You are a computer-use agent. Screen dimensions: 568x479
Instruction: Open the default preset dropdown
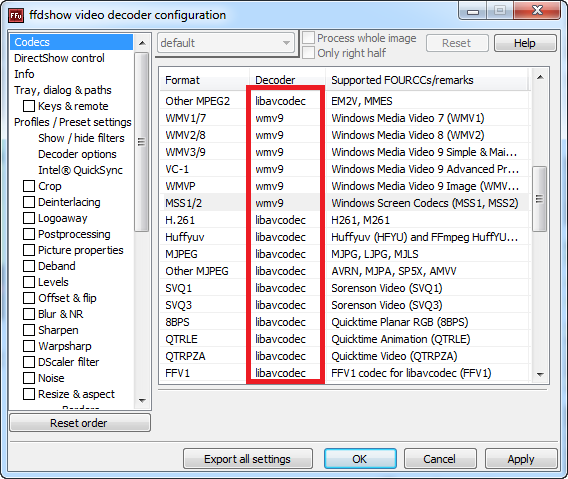[226, 43]
